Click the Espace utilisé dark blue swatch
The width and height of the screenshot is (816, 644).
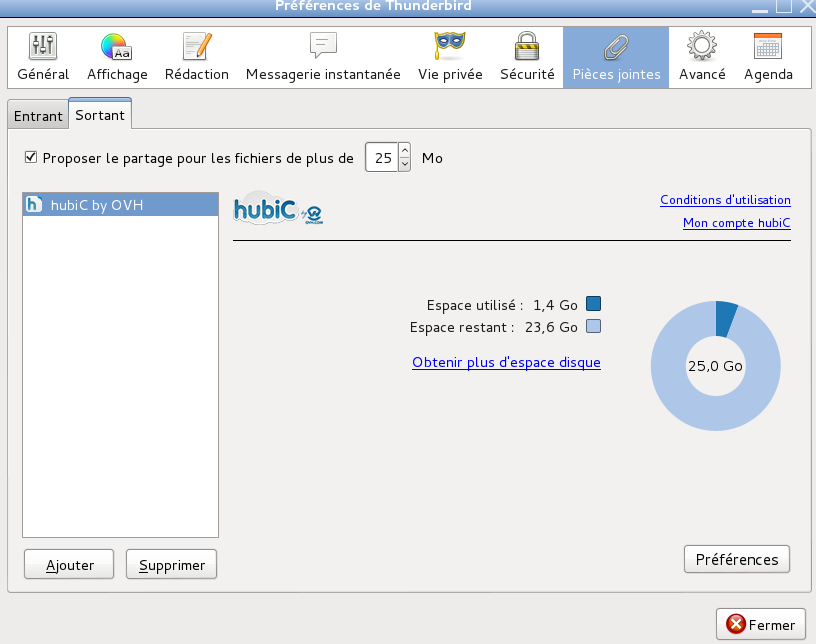[593, 304]
